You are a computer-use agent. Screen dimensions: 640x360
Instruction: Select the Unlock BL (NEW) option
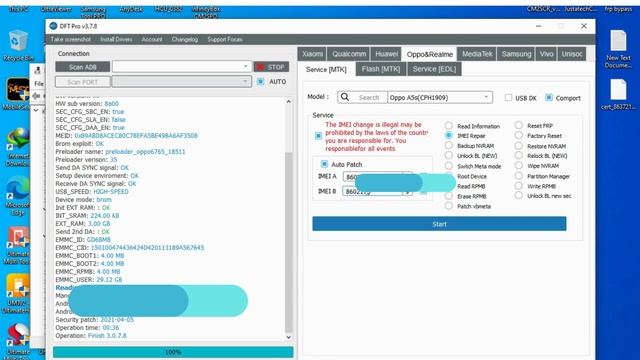coord(449,156)
